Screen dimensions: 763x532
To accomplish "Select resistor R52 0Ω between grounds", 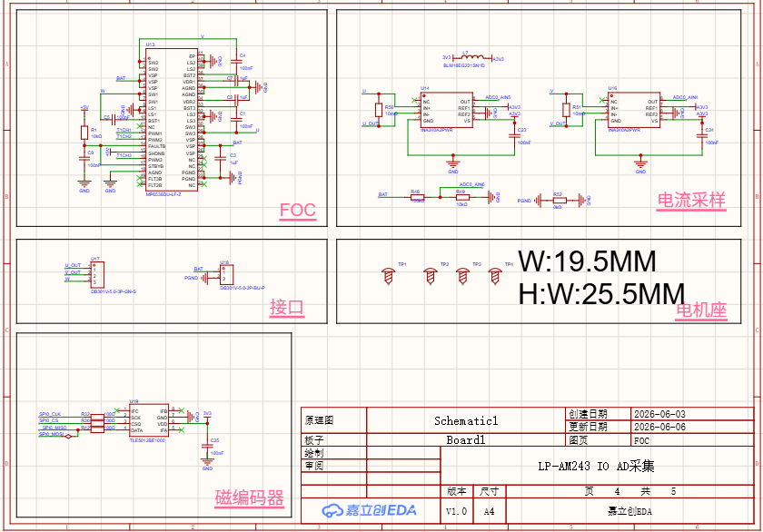I will 558,200.
